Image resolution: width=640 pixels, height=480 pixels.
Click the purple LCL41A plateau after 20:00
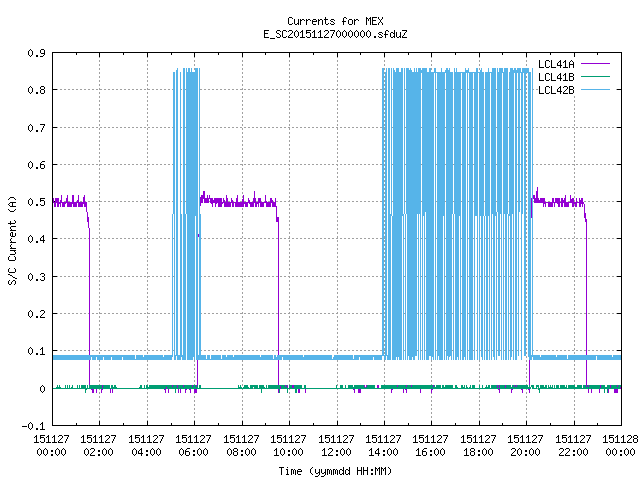[x=558, y=202]
